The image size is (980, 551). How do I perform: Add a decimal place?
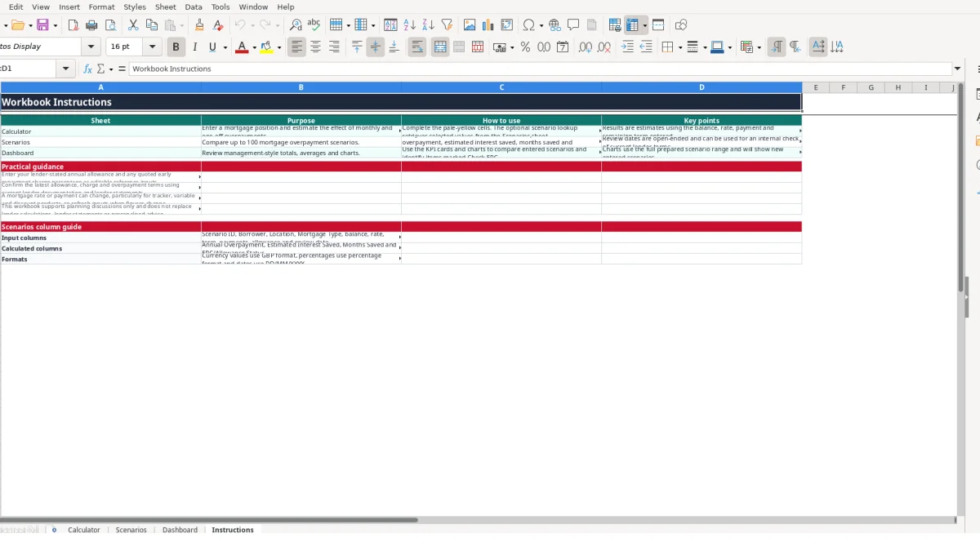pyautogui.click(x=586, y=47)
